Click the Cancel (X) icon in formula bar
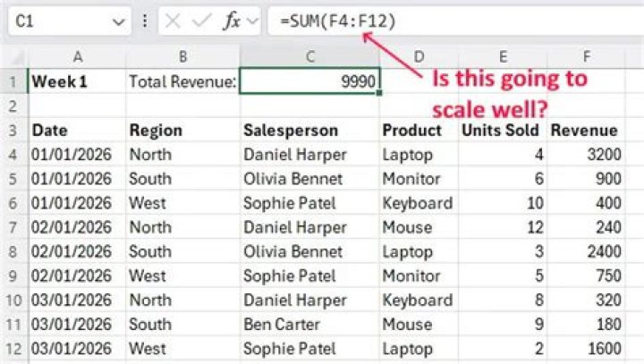 pos(173,21)
